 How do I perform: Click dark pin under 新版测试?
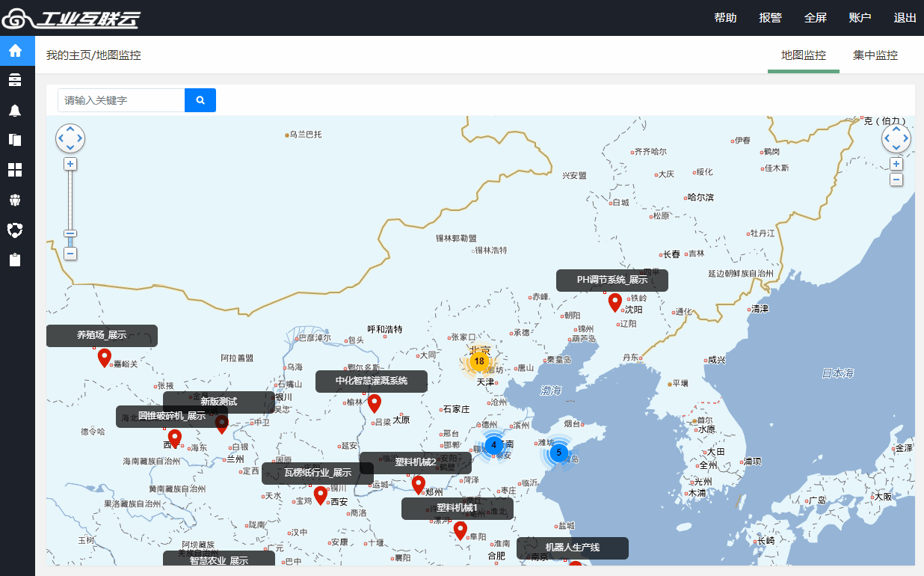tap(222, 424)
